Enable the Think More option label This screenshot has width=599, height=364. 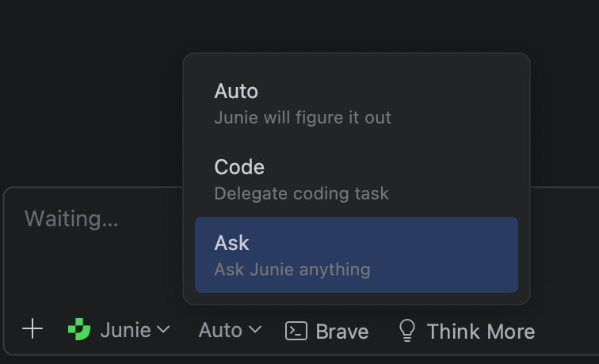point(480,332)
